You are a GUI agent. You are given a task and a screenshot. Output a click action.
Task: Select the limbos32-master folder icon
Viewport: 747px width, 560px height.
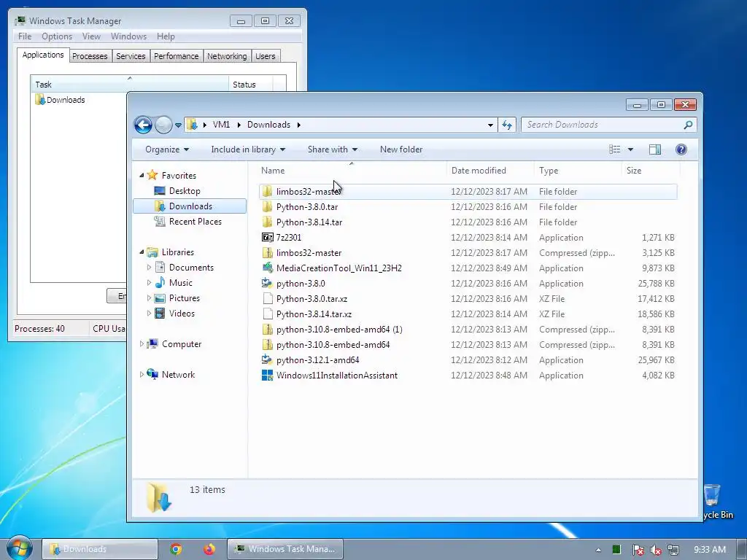tap(267, 192)
